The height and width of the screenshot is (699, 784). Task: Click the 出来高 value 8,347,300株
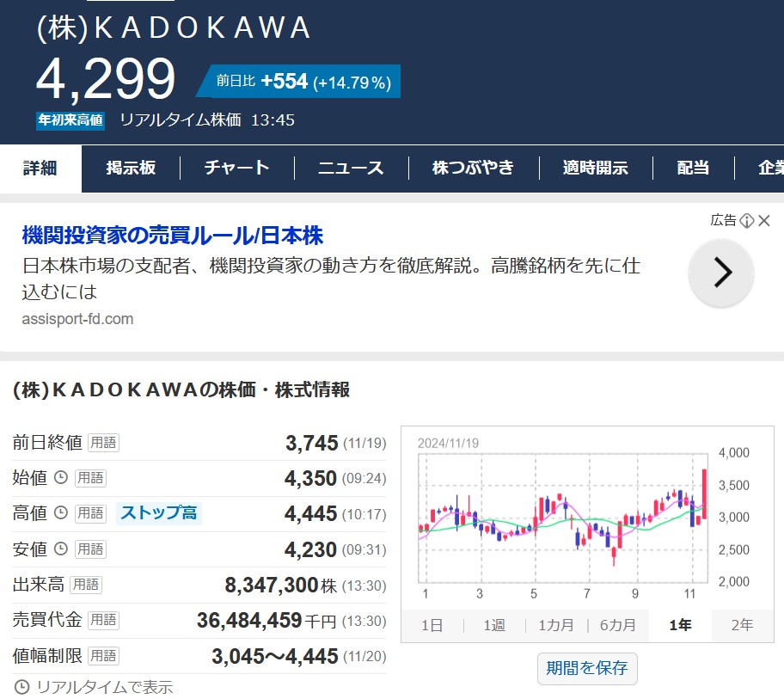pos(280,585)
